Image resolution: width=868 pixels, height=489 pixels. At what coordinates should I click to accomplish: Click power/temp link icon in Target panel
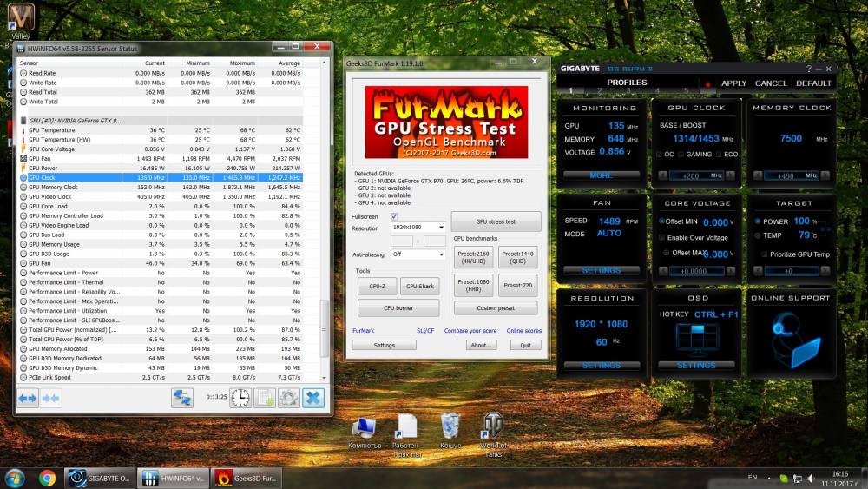pyautogui.click(x=825, y=228)
